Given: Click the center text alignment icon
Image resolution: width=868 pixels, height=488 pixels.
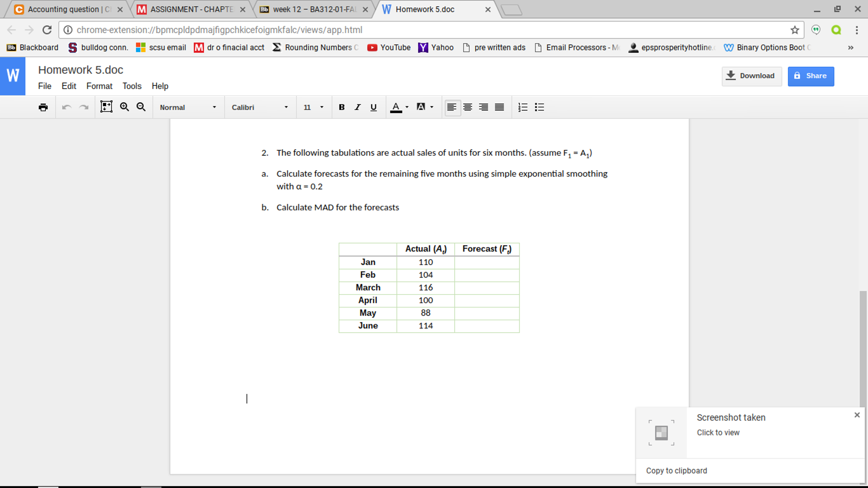Looking at the screenshot, I should click(467, 107).
